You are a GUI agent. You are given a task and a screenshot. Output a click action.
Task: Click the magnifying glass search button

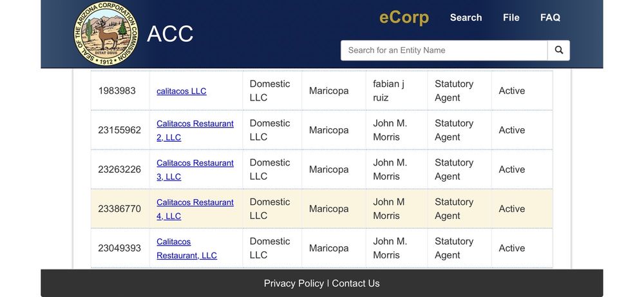click(558, 50)
